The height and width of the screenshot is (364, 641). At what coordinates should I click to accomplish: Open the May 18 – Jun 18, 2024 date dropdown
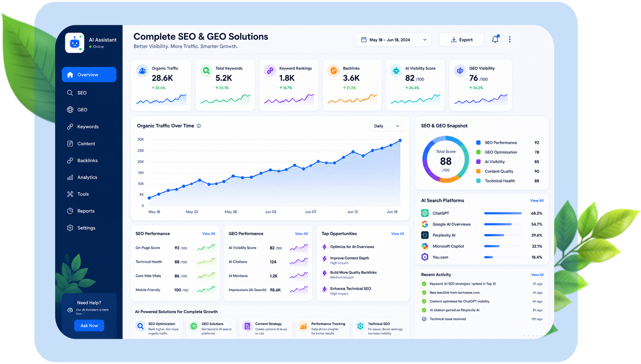click(x=394, y=40)
